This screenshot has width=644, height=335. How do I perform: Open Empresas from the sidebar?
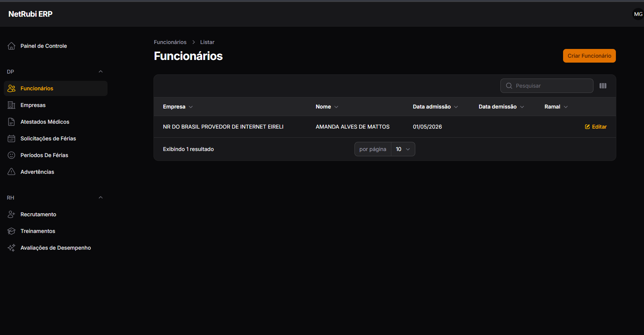pyautogui.click(x=55, y=105)
